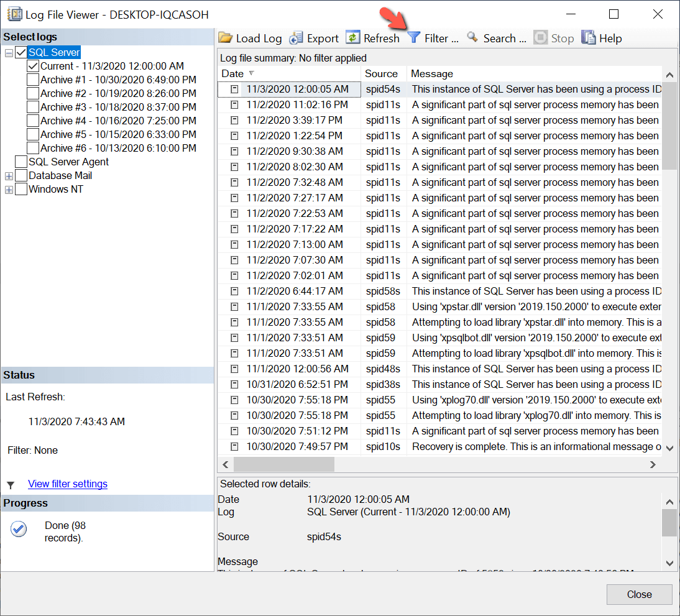The width and height of the screenshot is (680, 616).
Task: Click the Filter ... toolbar label
Action: coord(441,38)
